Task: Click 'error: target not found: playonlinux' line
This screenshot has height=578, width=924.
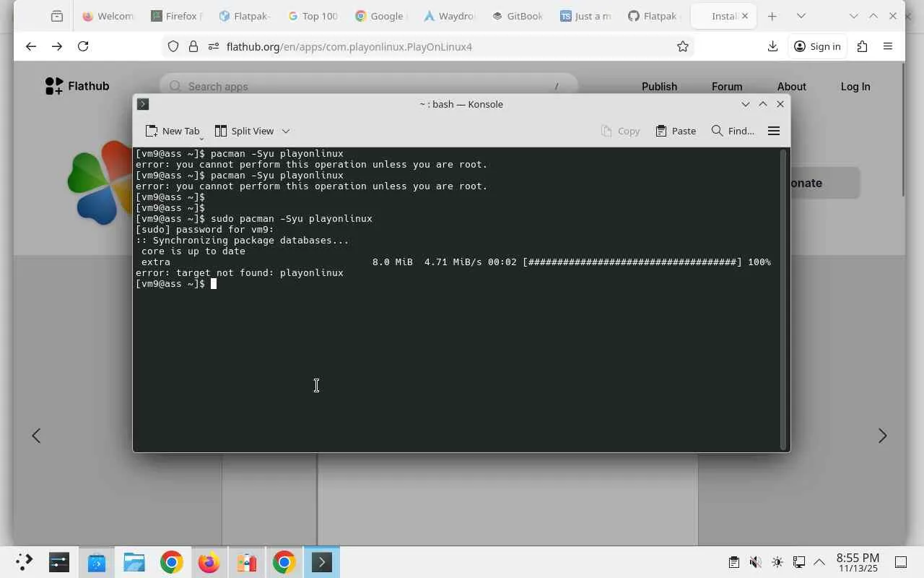Action: [x=240, y=273]
